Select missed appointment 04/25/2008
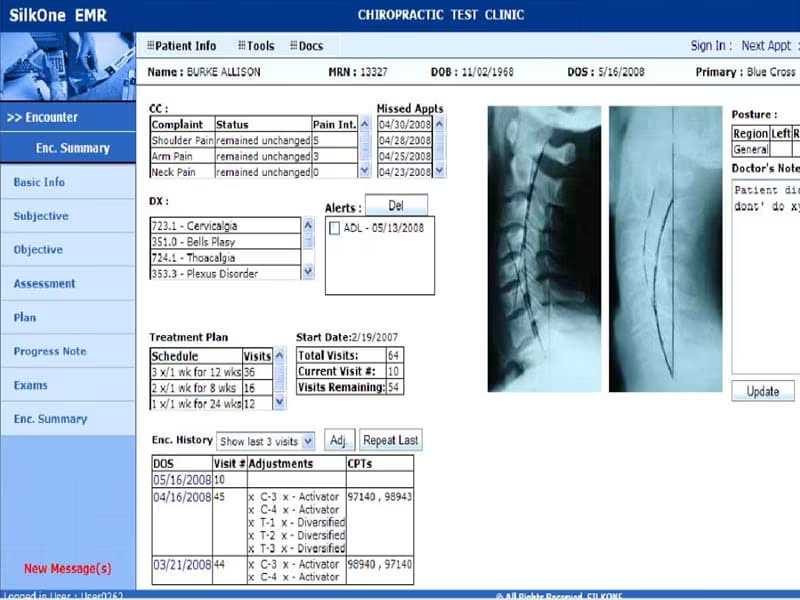800x600 pixels. 405,156
